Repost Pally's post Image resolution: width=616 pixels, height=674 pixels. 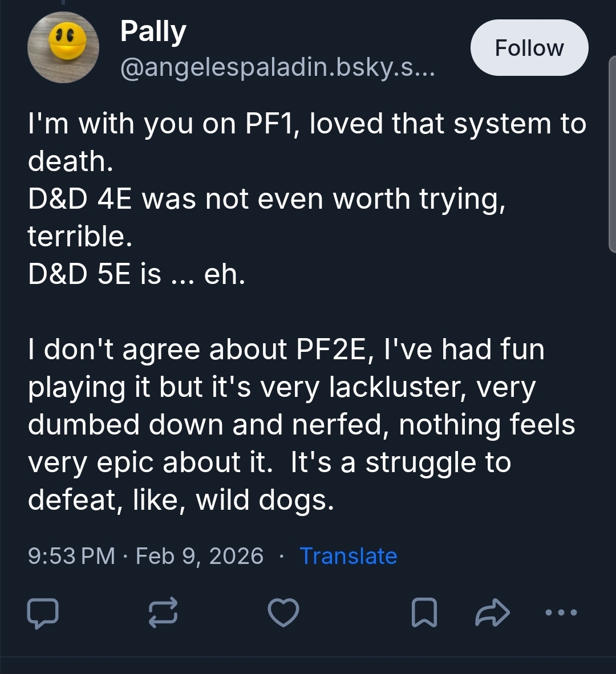(x=163, y=613)
